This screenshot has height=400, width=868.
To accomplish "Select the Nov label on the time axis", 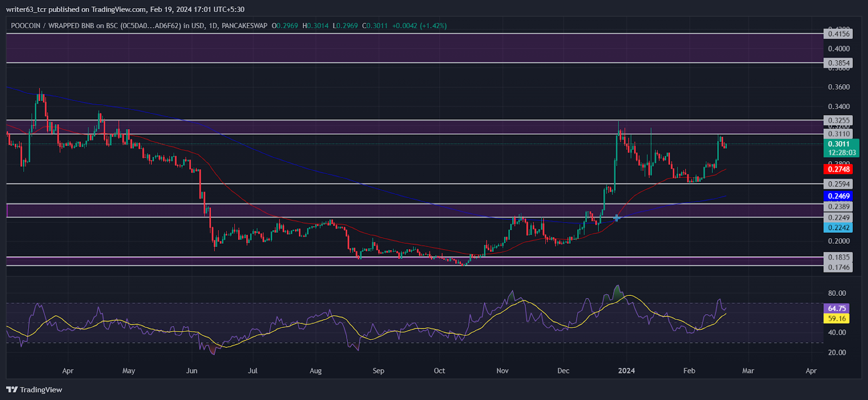I will [502, 371].
